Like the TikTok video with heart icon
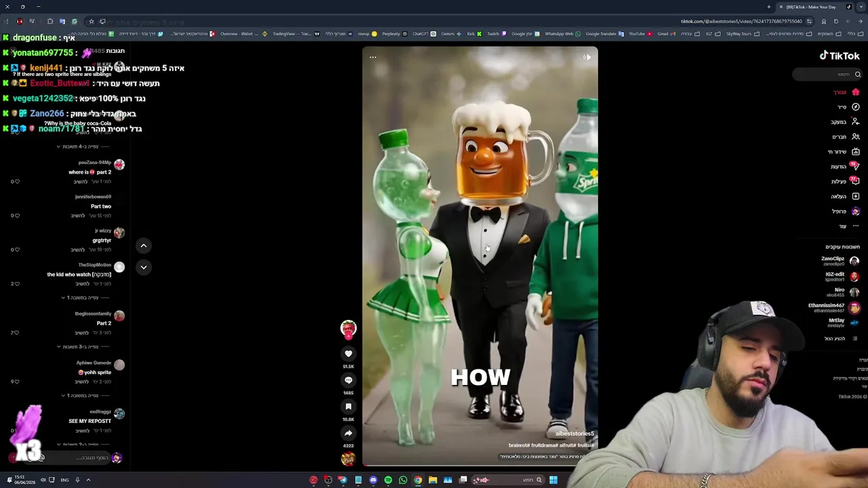868x488 pixels. tap(349, 354)
